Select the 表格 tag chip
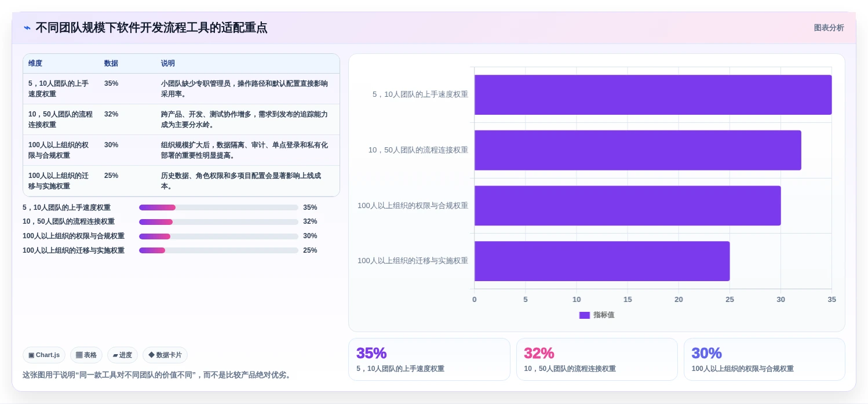 86,355
